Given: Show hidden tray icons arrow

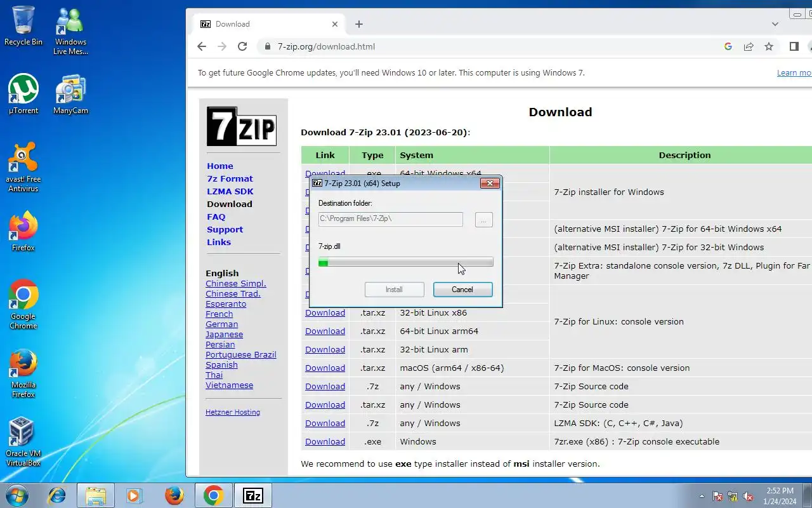Looking at the screenshot, I should pos(702,496).
